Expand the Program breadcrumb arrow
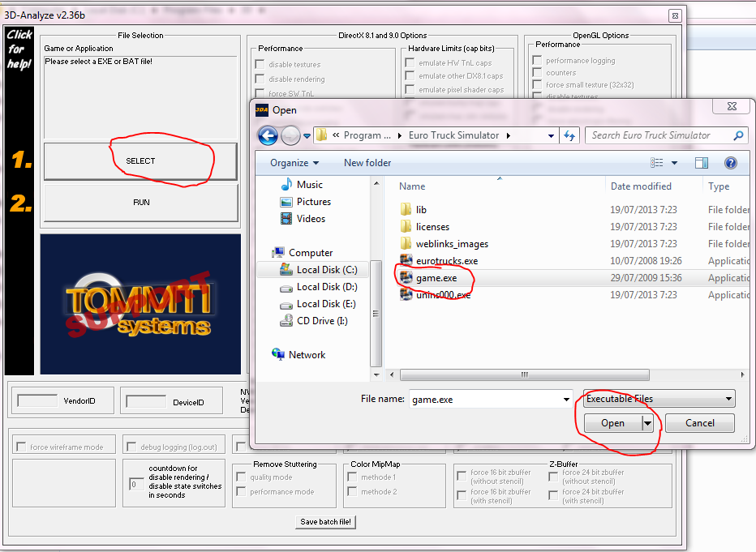This screenshot has height=552, width=756. click(x=399, y=136)
